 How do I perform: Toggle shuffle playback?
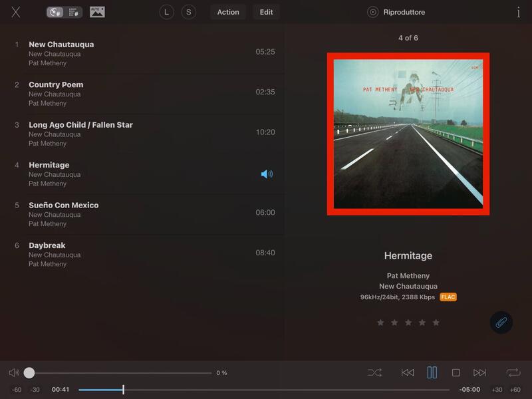pyautogui.click(x=374, y=373)
